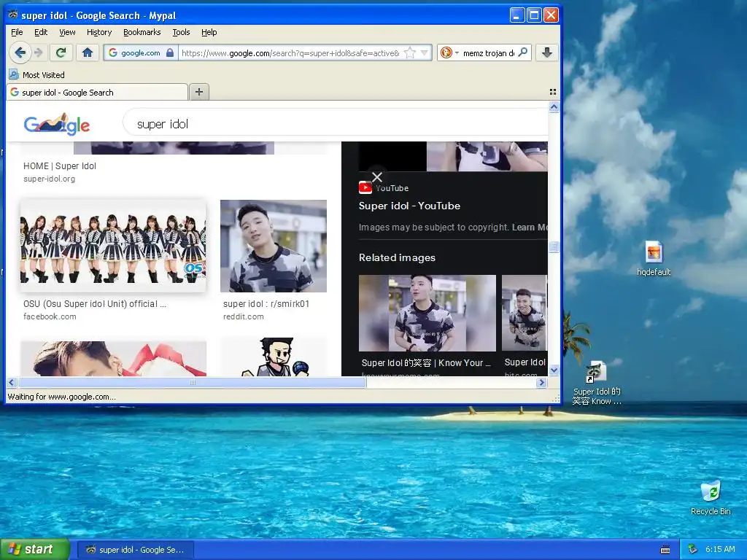Open the r/smirk01 image thumbnail
The width and height of the screenshot is (747, 560).
[274, 246]
